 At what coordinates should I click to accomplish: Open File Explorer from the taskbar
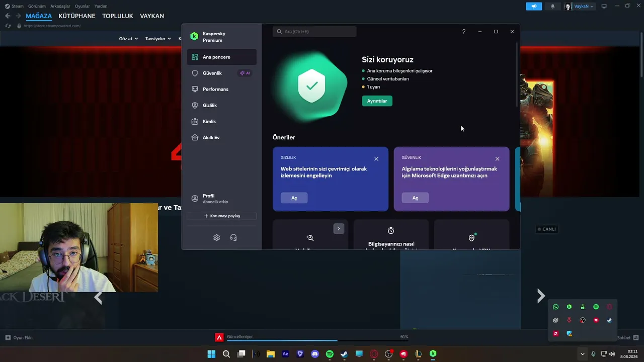(271, 354)
